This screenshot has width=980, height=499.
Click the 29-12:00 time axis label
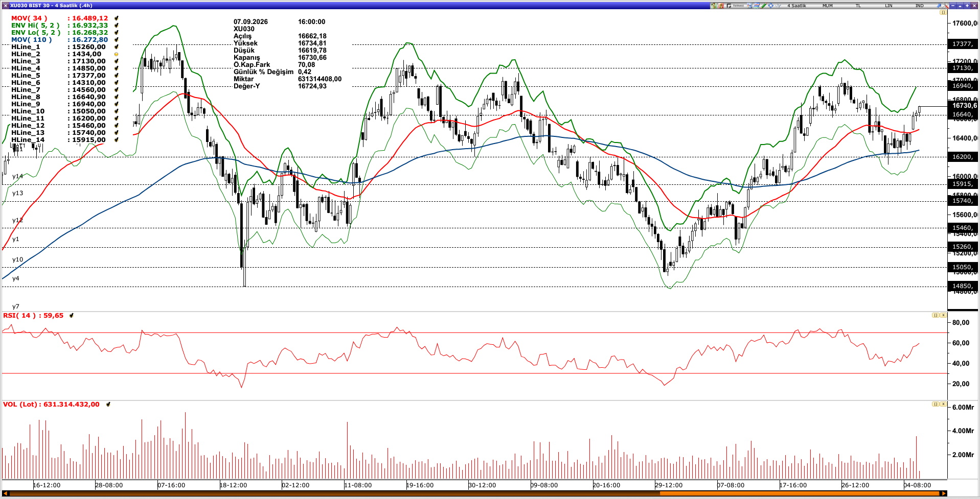click(x=669, y=485)
